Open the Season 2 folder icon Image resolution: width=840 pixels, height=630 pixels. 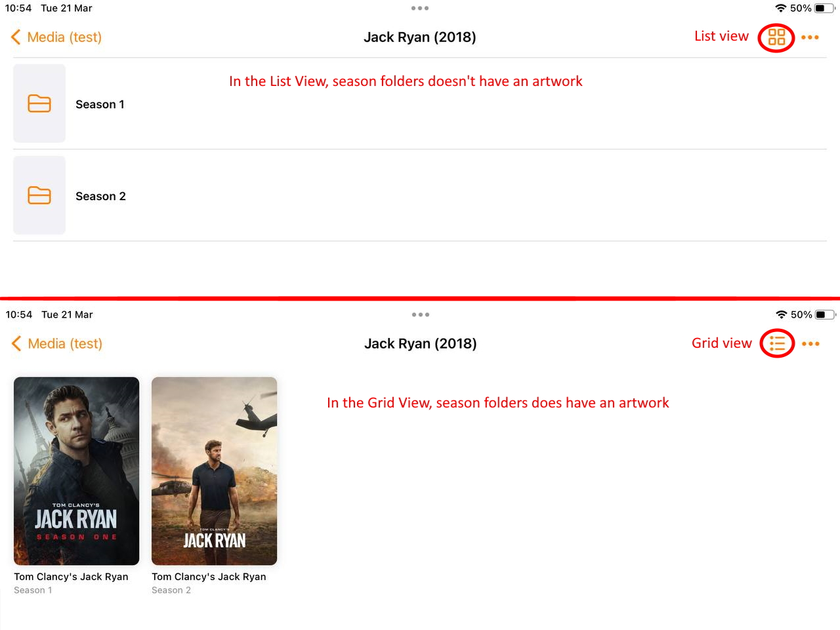tap(39, 196)
